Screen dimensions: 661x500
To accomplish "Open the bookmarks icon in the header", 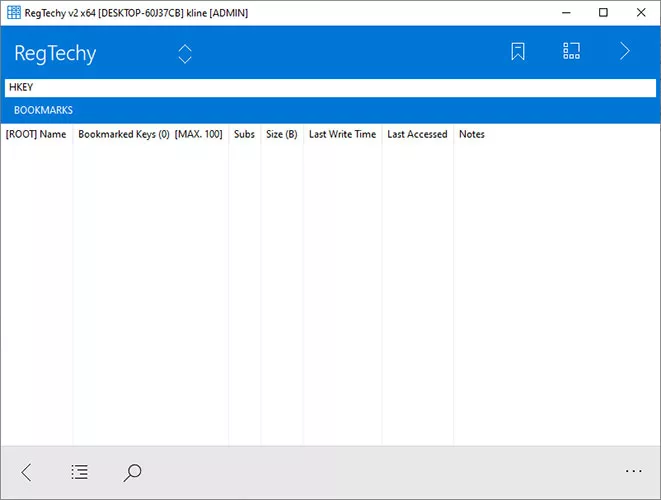I will [x=518, y=51].
